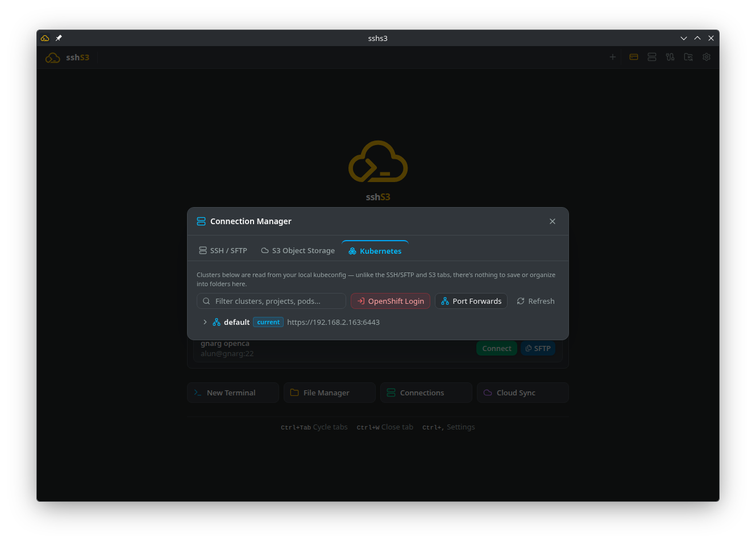Click the pin icon in the title bar
The width and height of the screenshot is (756, 545).
(x=59, y=38)
